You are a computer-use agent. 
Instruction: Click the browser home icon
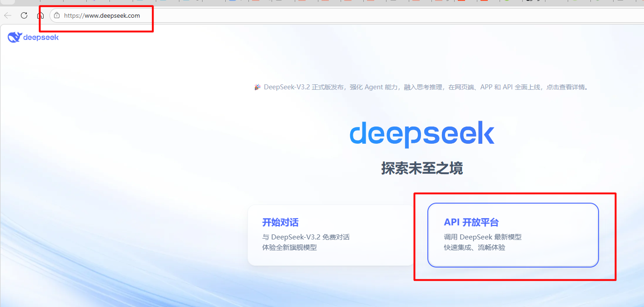40,15
